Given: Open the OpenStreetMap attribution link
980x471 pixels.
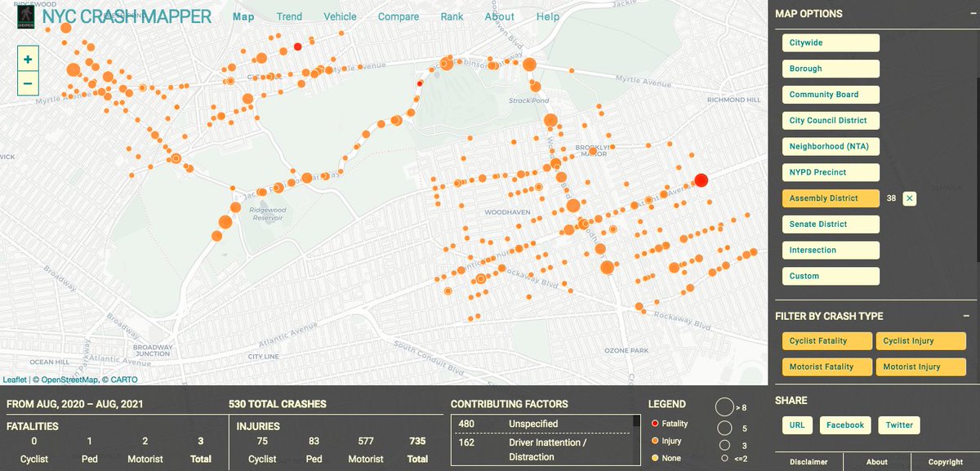Looking at the screenshot, I should point(69,380).
